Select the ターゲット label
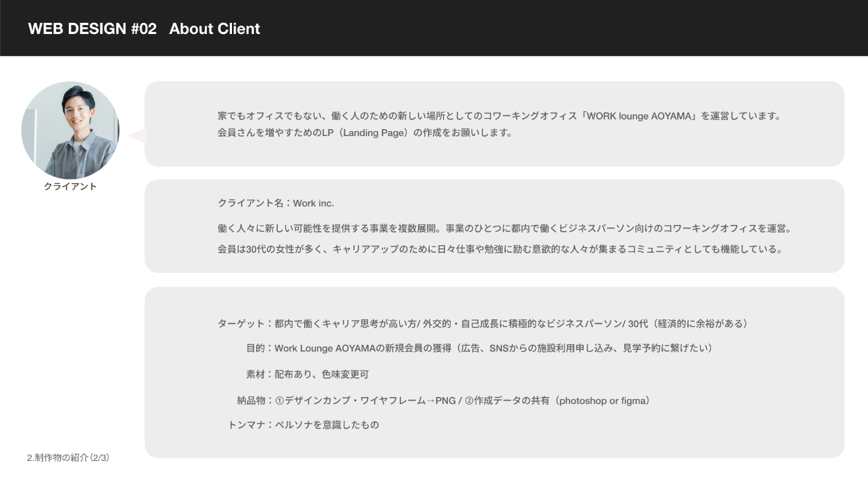 coord(241,323)
